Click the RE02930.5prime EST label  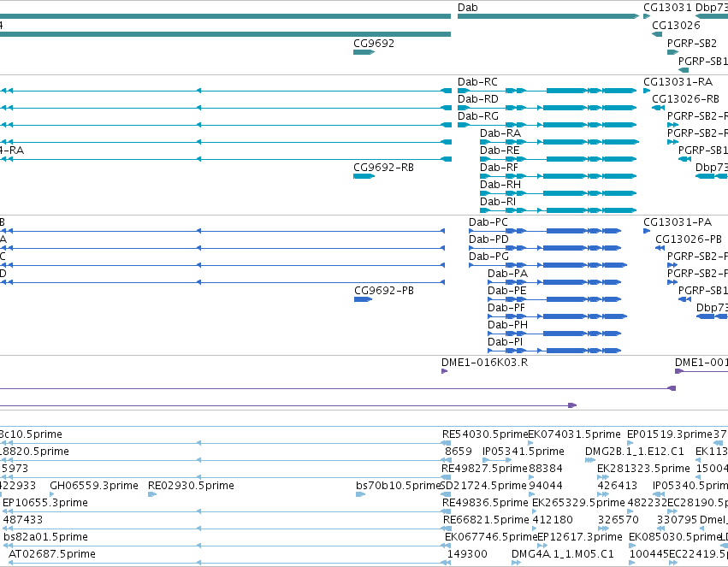pos(191,486)
